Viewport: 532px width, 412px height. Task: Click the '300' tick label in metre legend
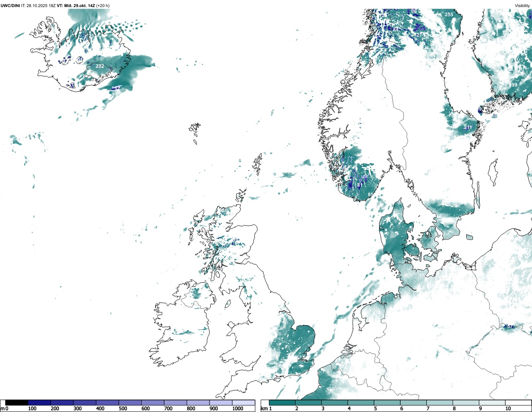[77, 409]
